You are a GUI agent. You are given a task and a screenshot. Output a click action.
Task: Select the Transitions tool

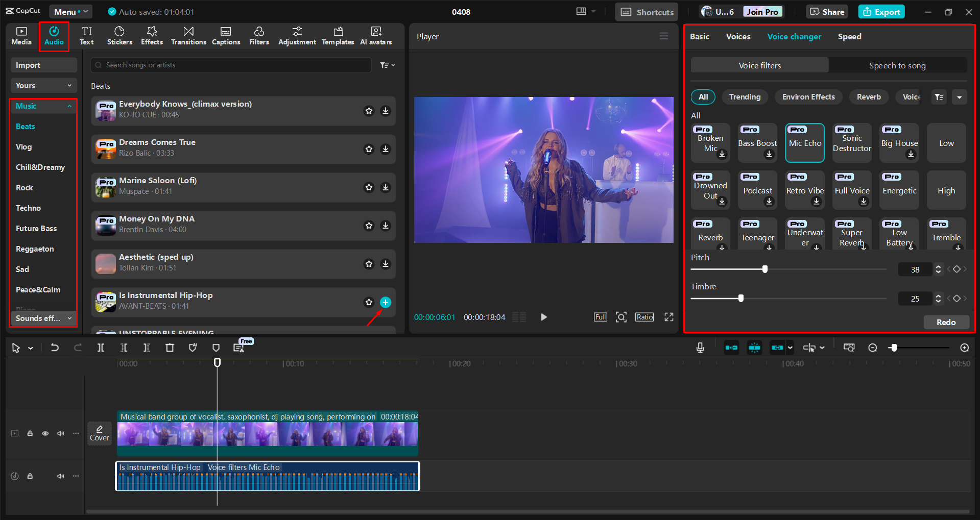(x=188, y=36)
